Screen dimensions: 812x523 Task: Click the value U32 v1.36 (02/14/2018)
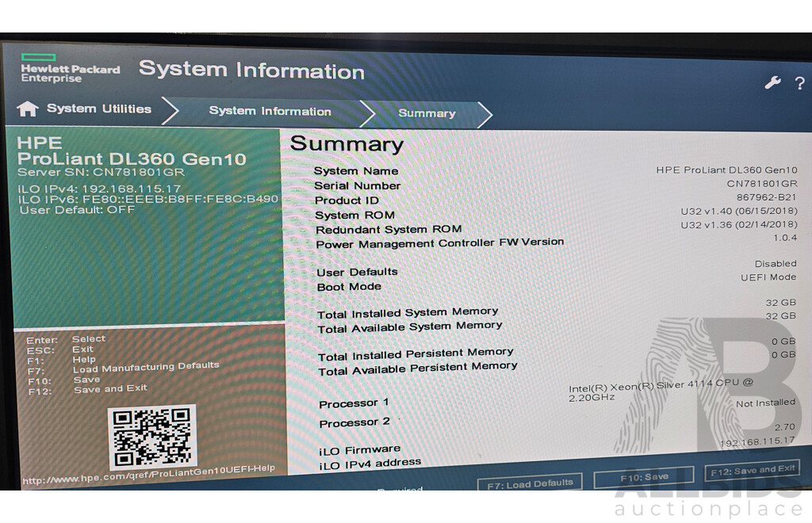(739, 224)
